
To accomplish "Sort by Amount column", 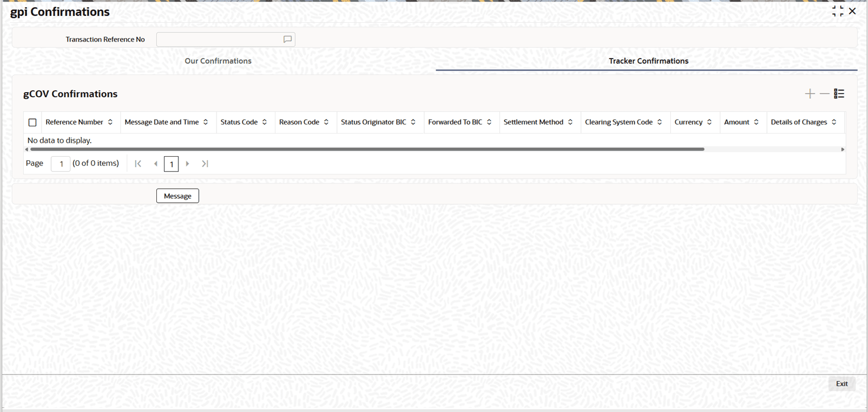I will [756, 122].
